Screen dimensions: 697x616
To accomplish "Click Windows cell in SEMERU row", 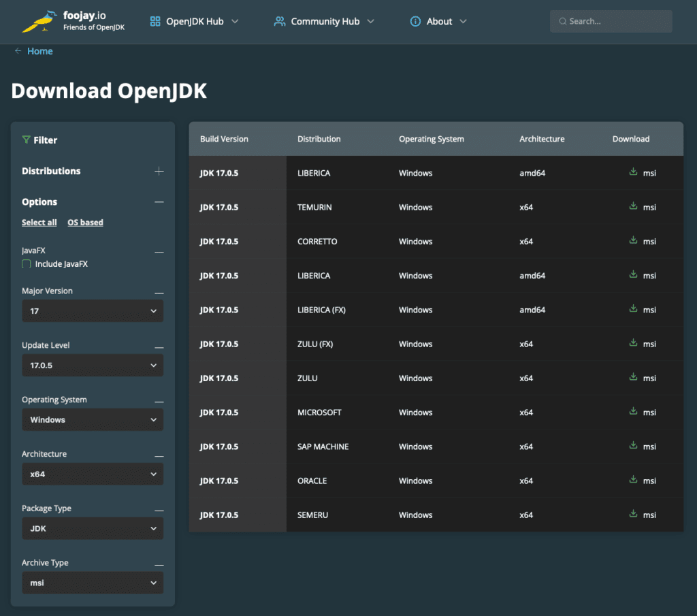I will [415, 515].
